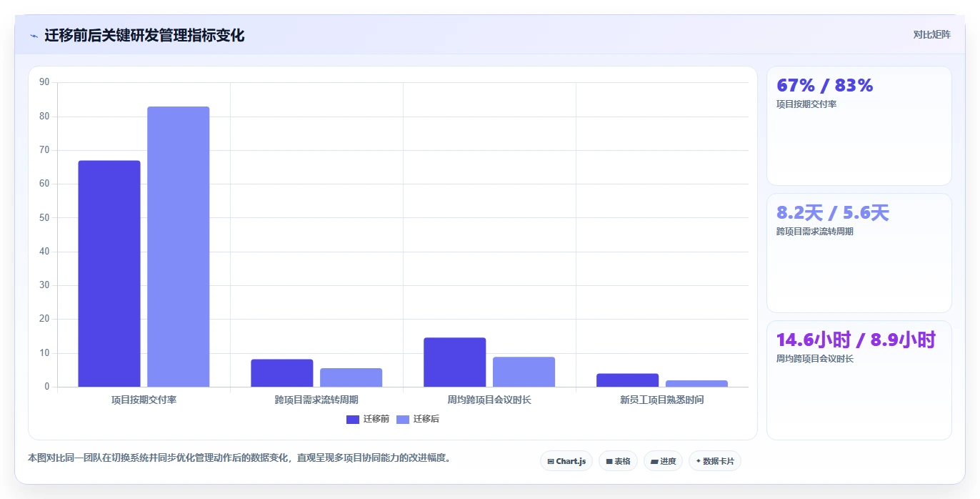Screen dimensions: 980x499
Task: Click the 迁移后 bar for 新员工项目熟悉时间
Action: coord(697,383)
